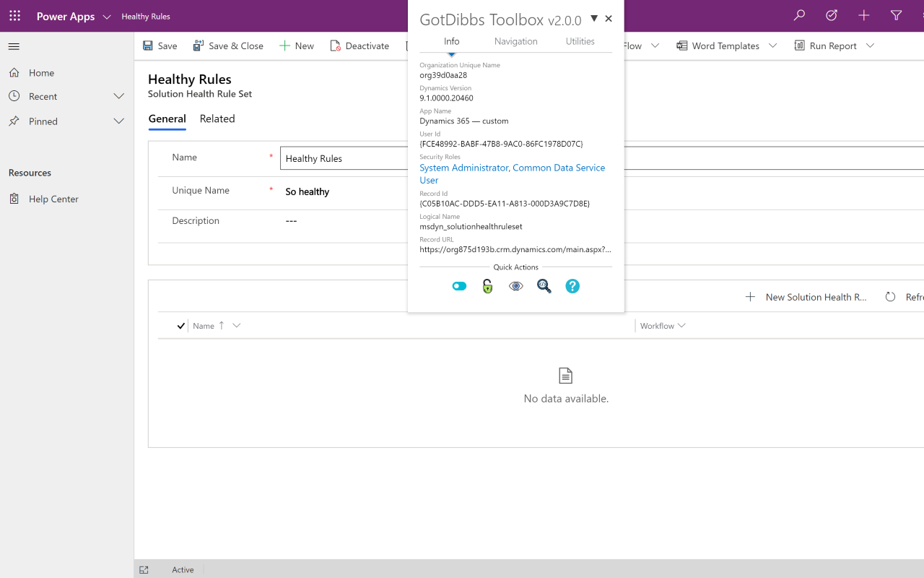Viewport: 924px width, 578px height.
Task: Open the help question mark quick action
Action: pyautogui.click(x=572, y=286)
